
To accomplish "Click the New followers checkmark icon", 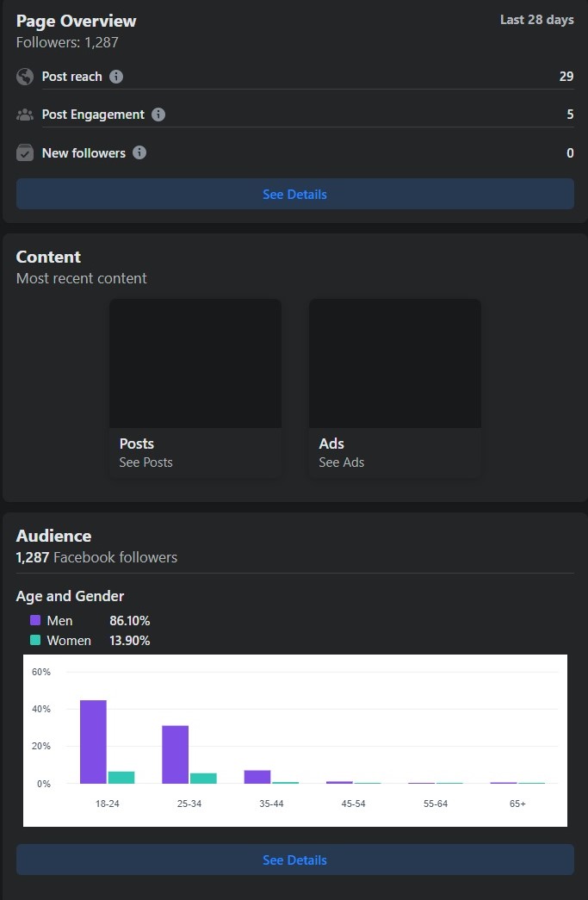I will [x=25, y=152].
